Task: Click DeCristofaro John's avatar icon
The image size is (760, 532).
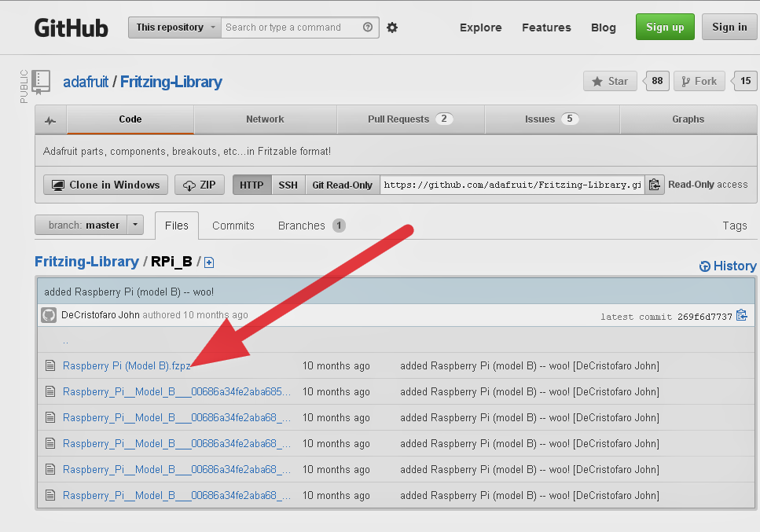Action: pyautogui.click(x=49, y=315)
